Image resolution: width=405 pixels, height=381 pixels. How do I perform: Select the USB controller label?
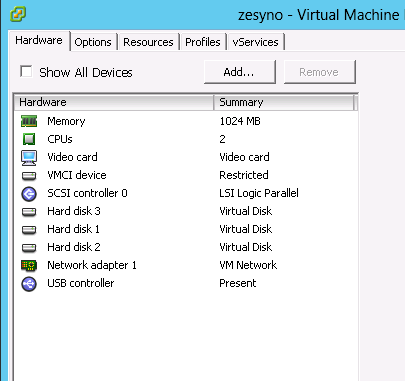pyautogui.click(x=81, y=283)
